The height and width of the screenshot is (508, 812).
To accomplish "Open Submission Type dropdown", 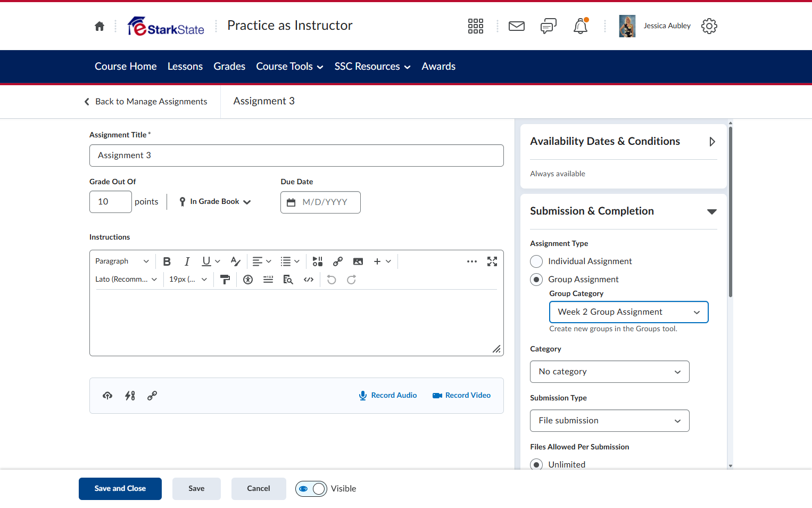I will (610, 421).
